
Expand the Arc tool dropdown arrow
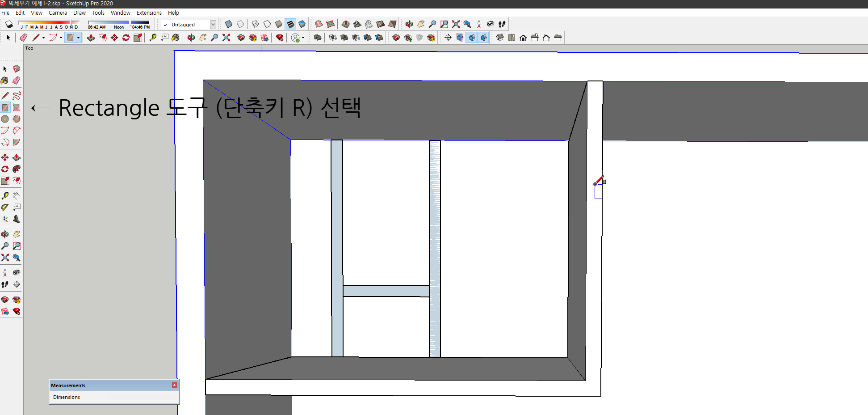(60, 38)
